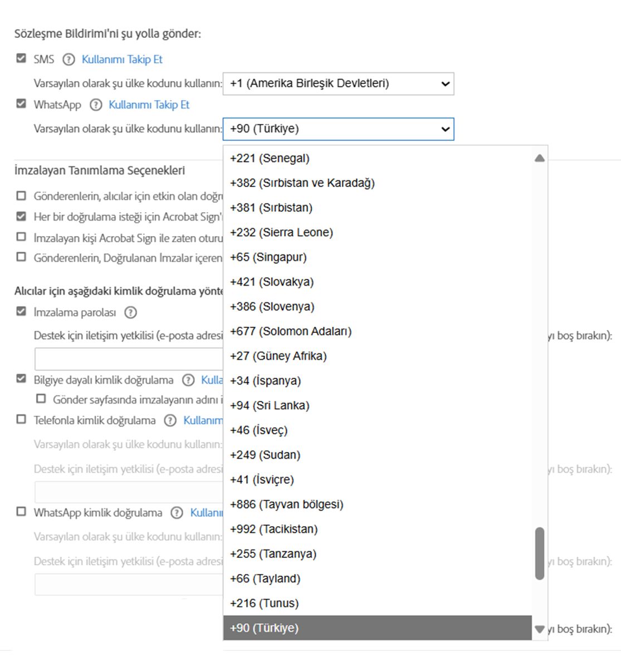Choose +34 (İspanya) country code
621x672 pixels.
tap(265, 381)
